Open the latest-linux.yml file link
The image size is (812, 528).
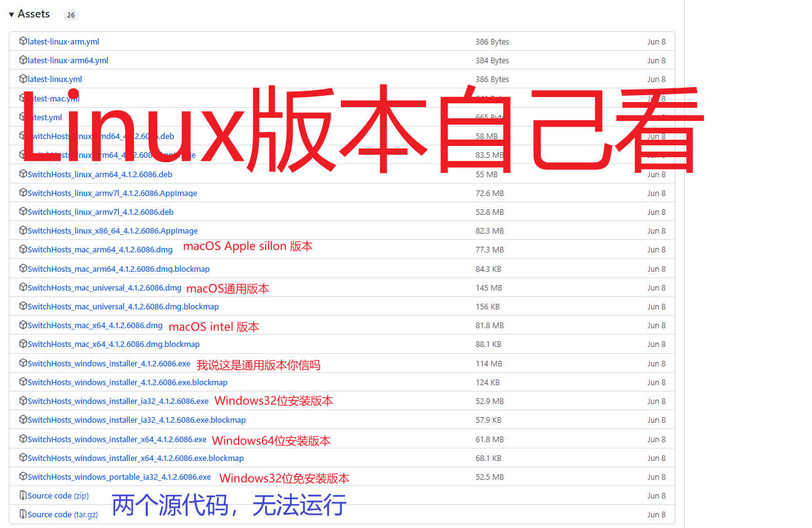(x=55, y=80)
